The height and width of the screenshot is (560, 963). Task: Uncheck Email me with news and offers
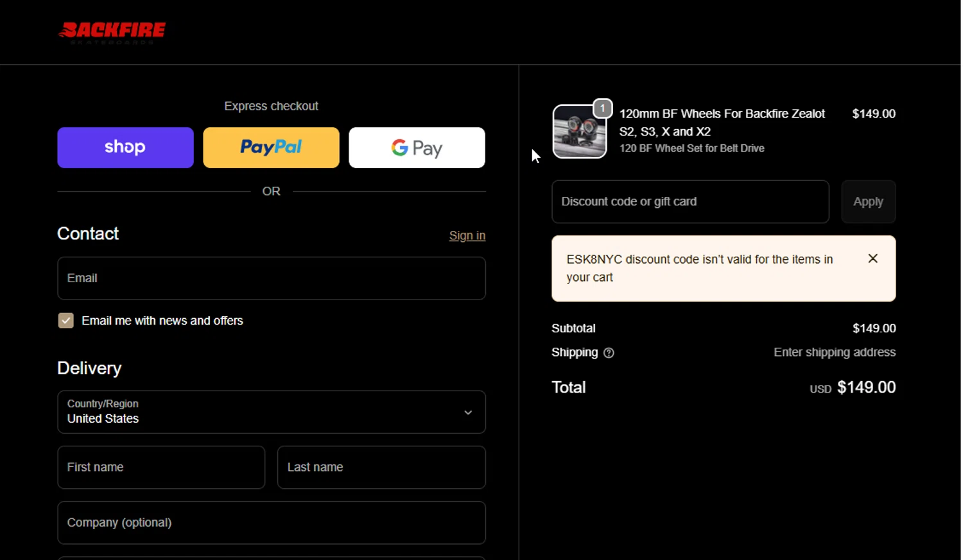tap(65, 321)
